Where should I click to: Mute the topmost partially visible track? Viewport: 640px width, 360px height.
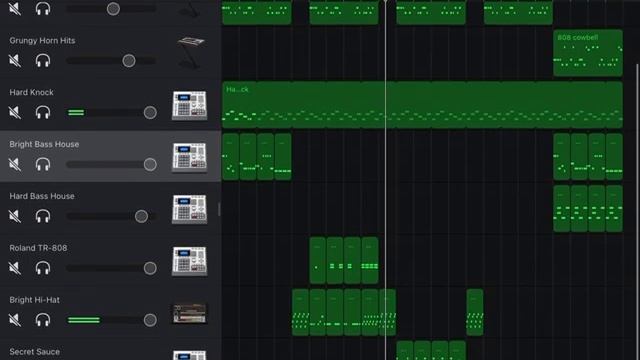pyautogui.click(x=15, y=9)
